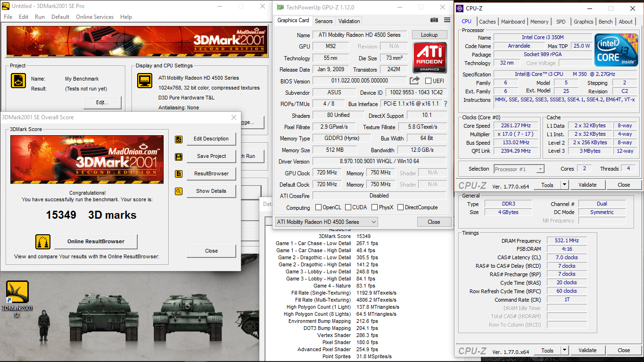Click the Project section icon in 3DMark
This screenshot has width=644, height=362.
pyautogui.click(x=18, y=81)
